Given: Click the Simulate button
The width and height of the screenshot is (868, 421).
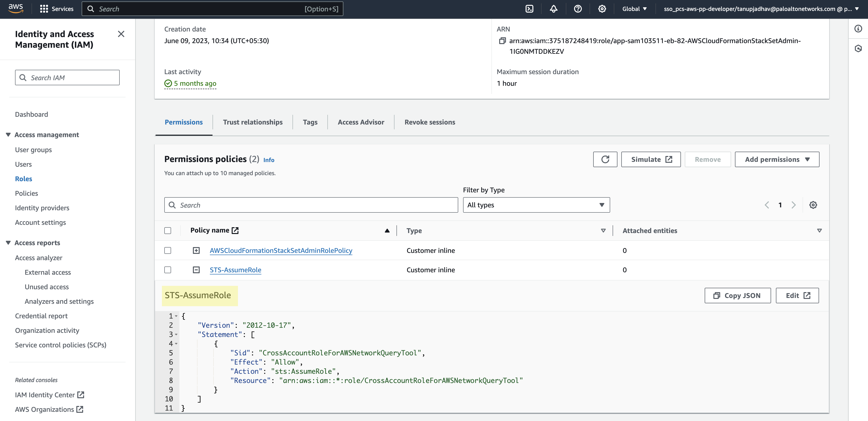Looking at the screenshot, I should click(x=651, y=159).
